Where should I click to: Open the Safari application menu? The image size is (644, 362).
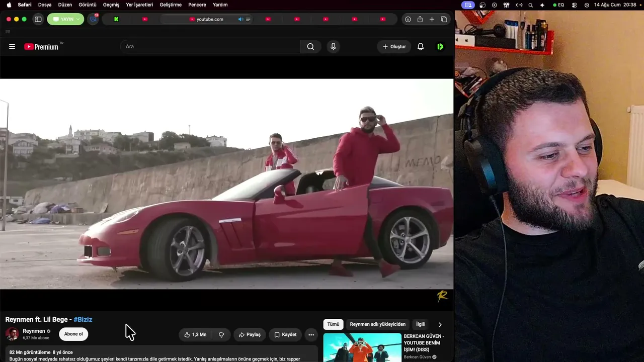click(25, 5)
